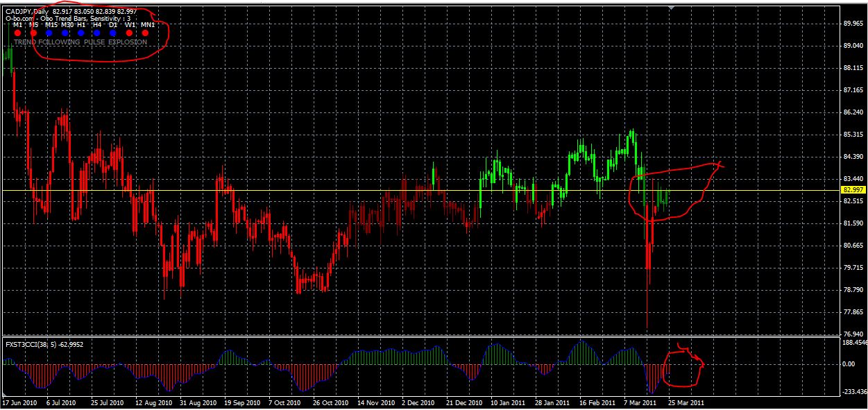Click the red MN1 trend dot

tap(145, 33)
